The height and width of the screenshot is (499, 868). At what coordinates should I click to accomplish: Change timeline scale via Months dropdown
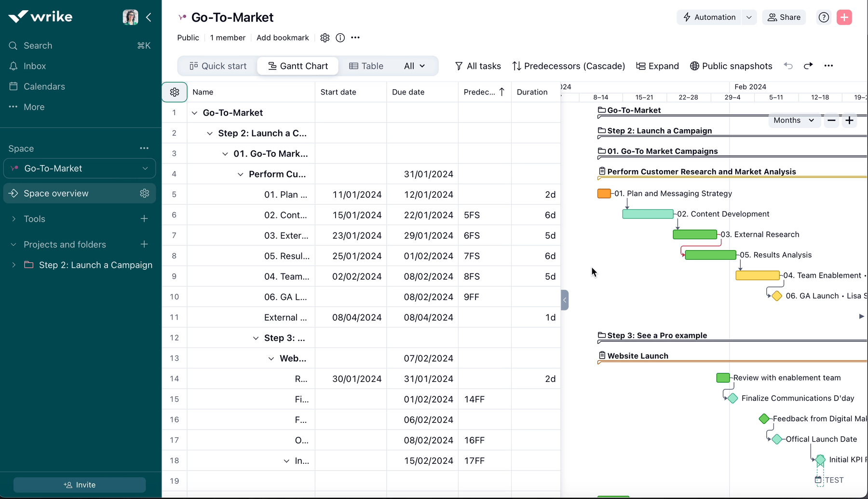click(793, 120)
